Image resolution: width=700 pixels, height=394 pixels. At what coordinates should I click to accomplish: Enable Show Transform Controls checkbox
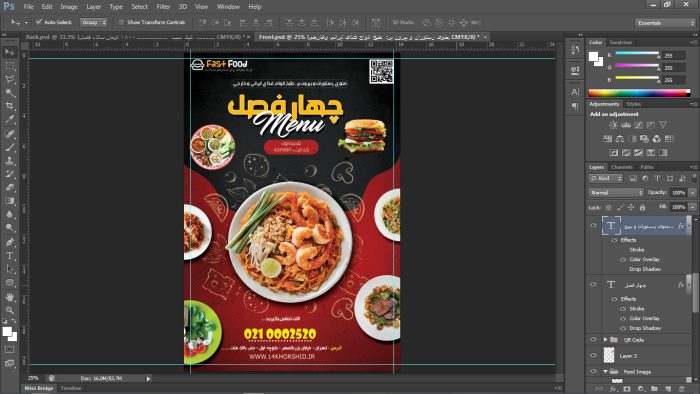[x=121, y=21]
